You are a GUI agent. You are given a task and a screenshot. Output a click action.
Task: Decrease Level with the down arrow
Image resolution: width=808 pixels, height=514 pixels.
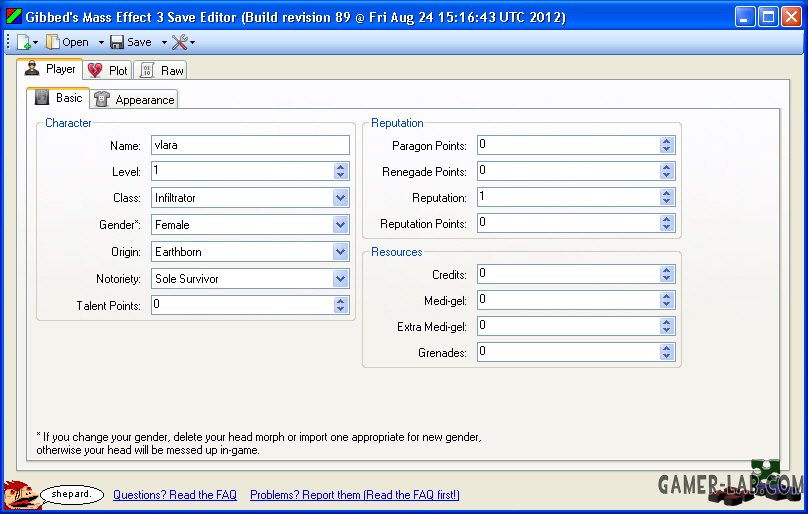[x=340, y=175]
